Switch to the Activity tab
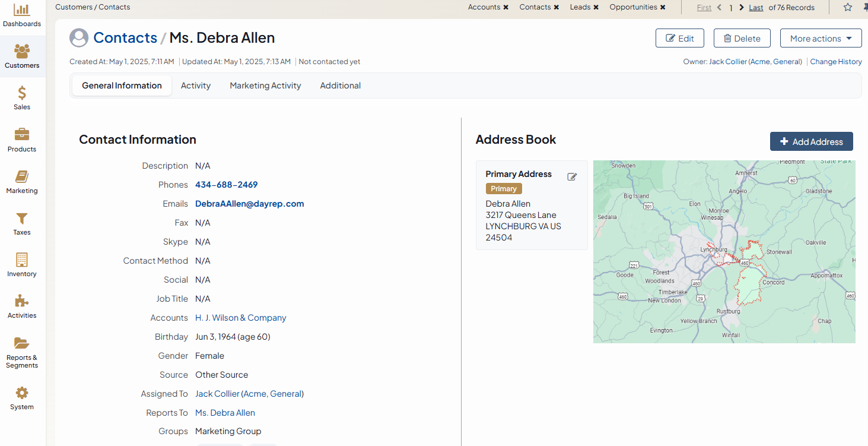The width and height of the screenshot is (868, 446). tap(196, 86)
